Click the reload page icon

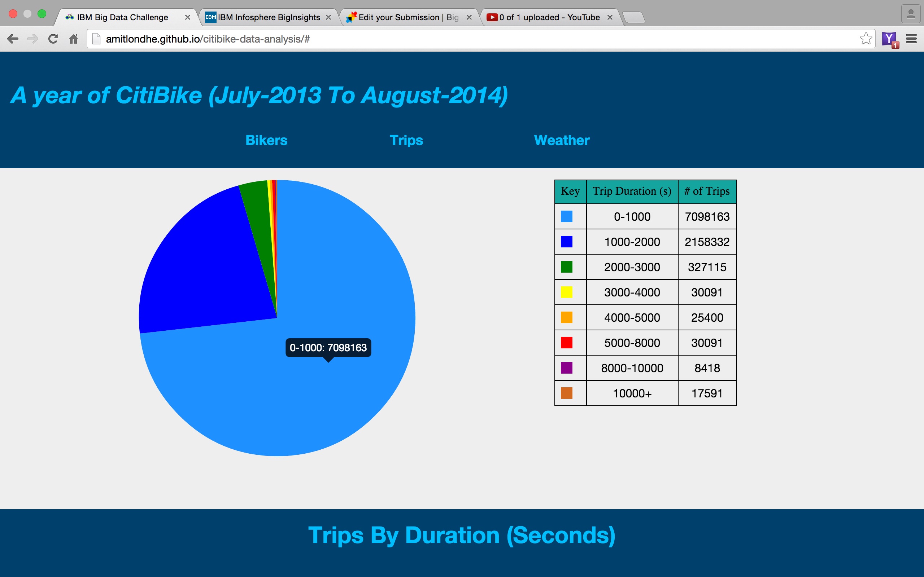point(53,39)
